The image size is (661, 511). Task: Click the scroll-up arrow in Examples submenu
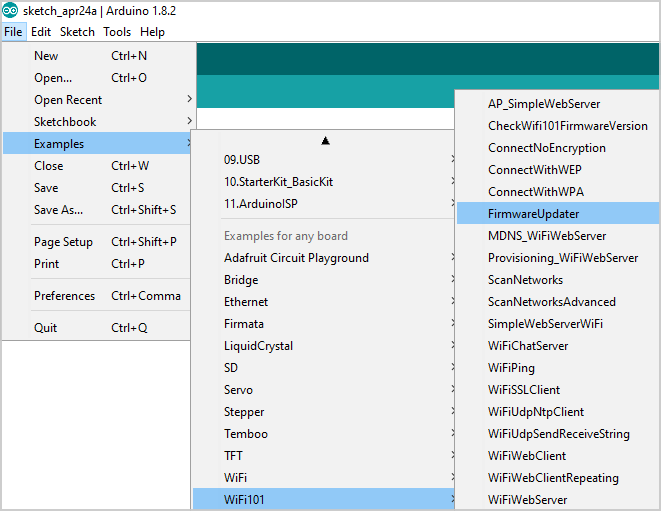click(325, 141)
